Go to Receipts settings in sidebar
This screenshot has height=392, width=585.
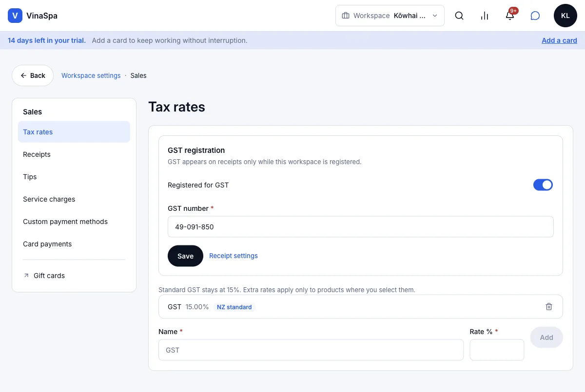74,154
